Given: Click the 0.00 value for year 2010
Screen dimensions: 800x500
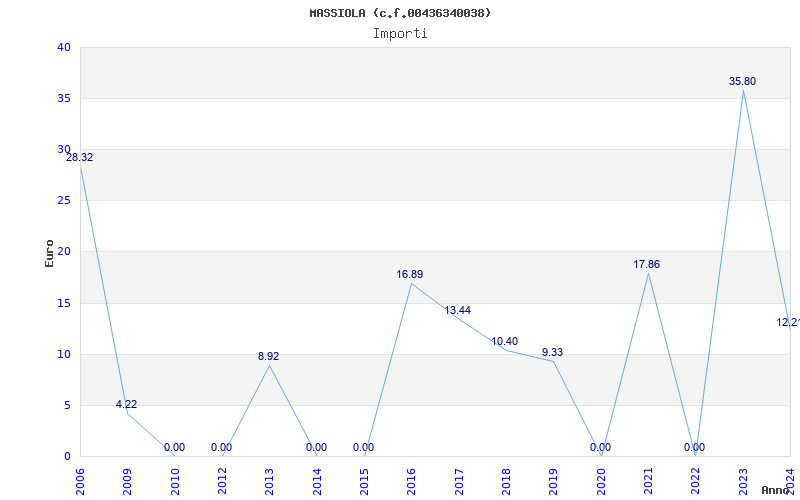Looking at the screenshot, I should [174, 447].
